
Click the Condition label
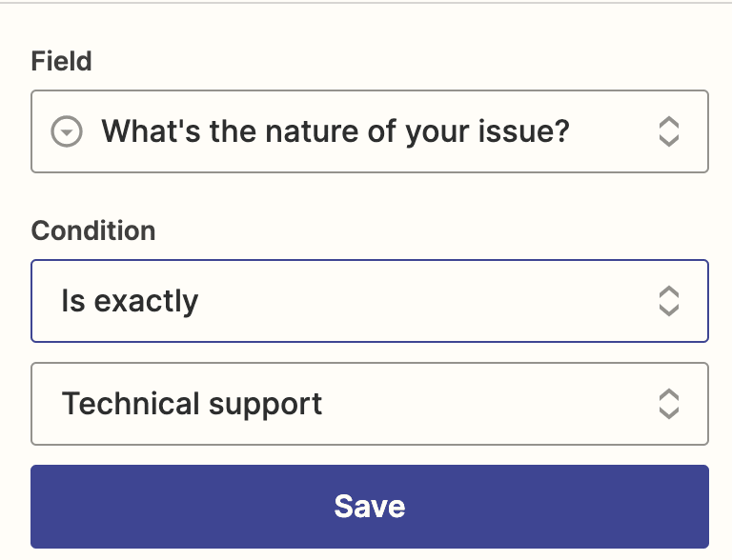[93, 230]
